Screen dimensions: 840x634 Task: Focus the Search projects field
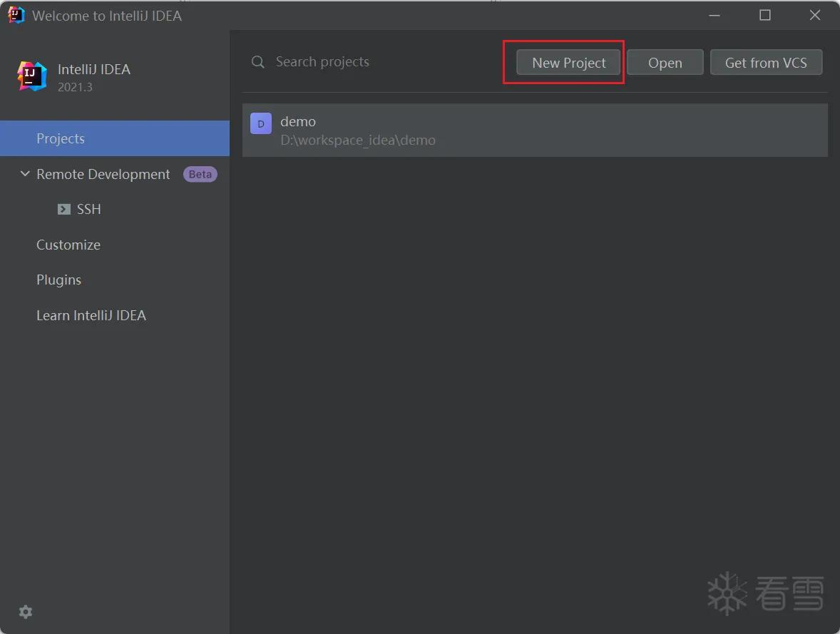375,62
